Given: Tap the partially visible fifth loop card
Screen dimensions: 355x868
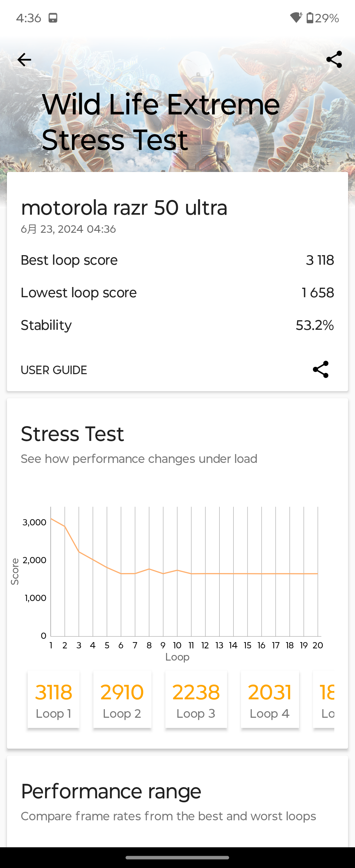Looking at the screenshot, I should [324, 699].
